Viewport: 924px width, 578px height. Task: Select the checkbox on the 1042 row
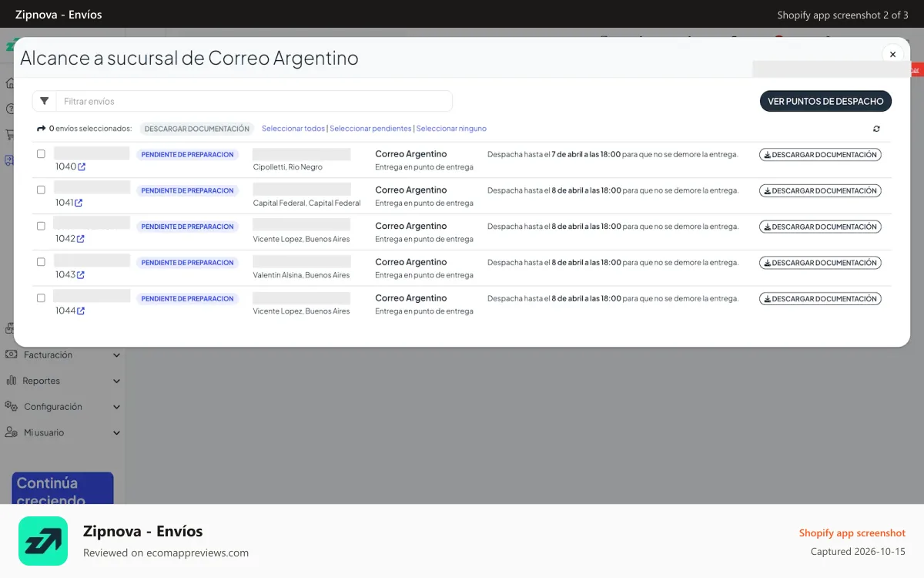tap(41, 226)
